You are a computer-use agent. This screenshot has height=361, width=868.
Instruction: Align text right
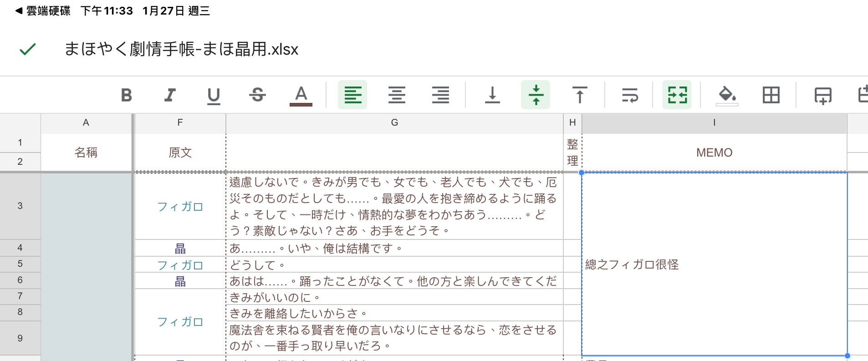[440, 95]
